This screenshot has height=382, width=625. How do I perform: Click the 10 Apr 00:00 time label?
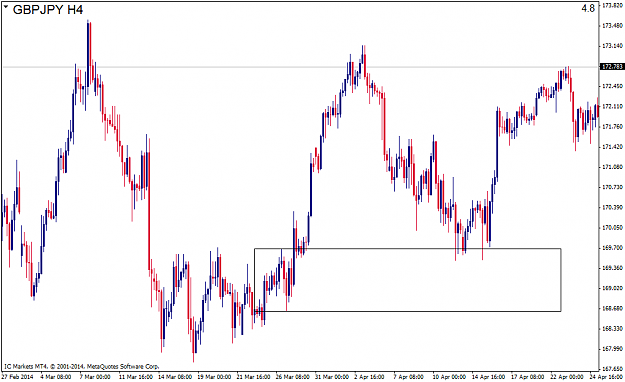pyautogui.click(x=449, y=377)
